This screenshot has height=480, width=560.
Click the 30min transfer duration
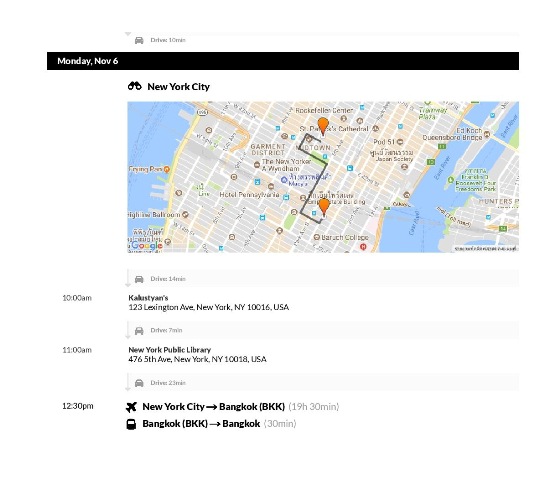tap(280, 424)
